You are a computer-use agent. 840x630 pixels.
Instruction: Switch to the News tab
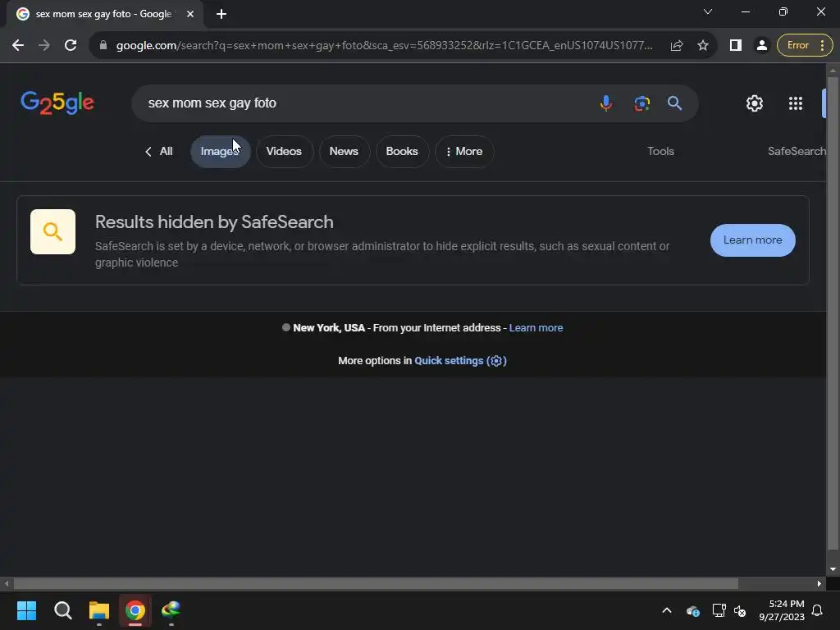pyautogui.click(x=344, y=152)
